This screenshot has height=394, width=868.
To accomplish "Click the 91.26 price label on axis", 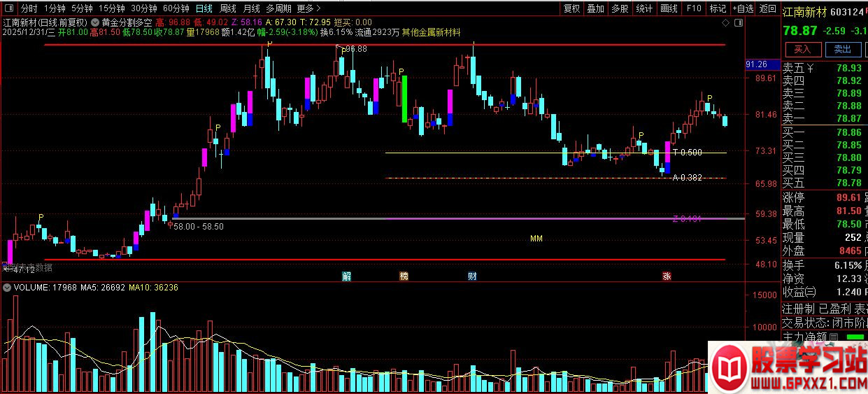I will [757, 64].
